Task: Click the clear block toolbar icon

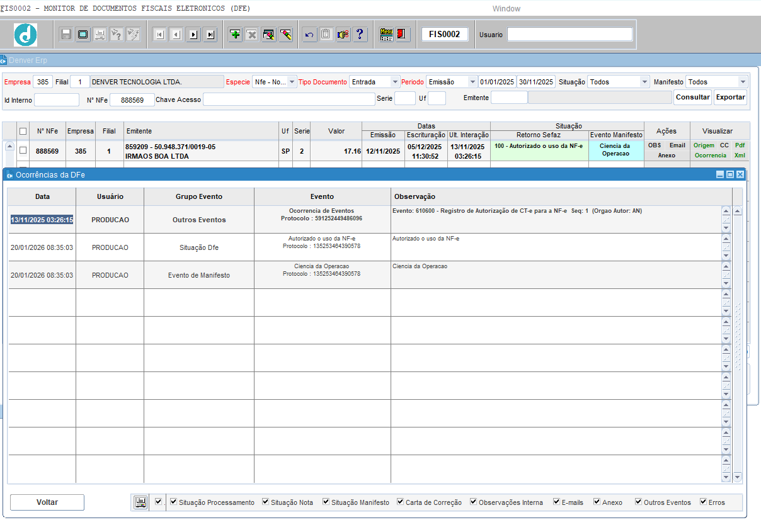Action: point(269,34)
